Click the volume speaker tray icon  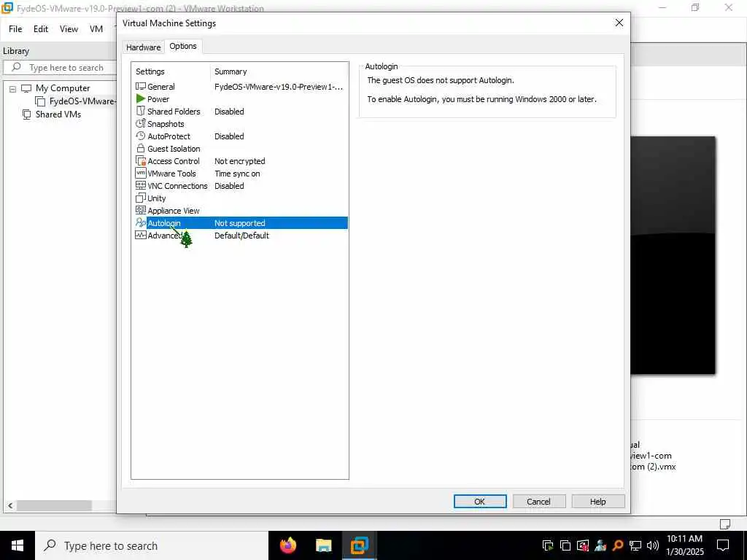pos(653,545)
